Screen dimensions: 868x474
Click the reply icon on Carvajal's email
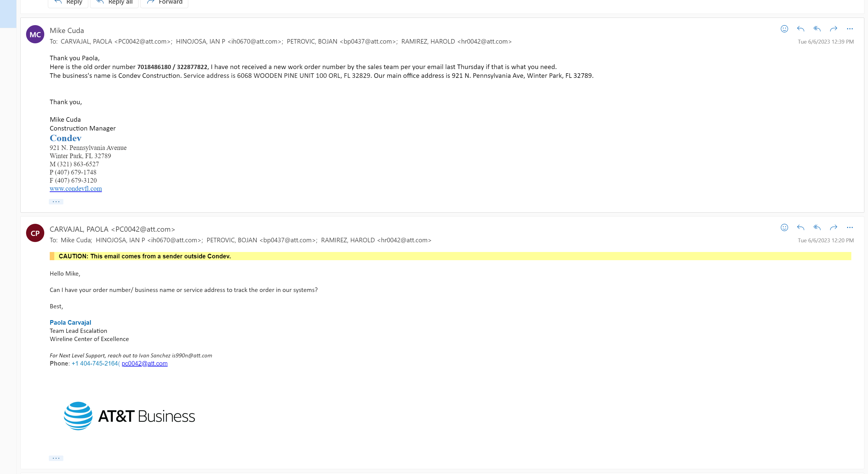tap(801, 227)
